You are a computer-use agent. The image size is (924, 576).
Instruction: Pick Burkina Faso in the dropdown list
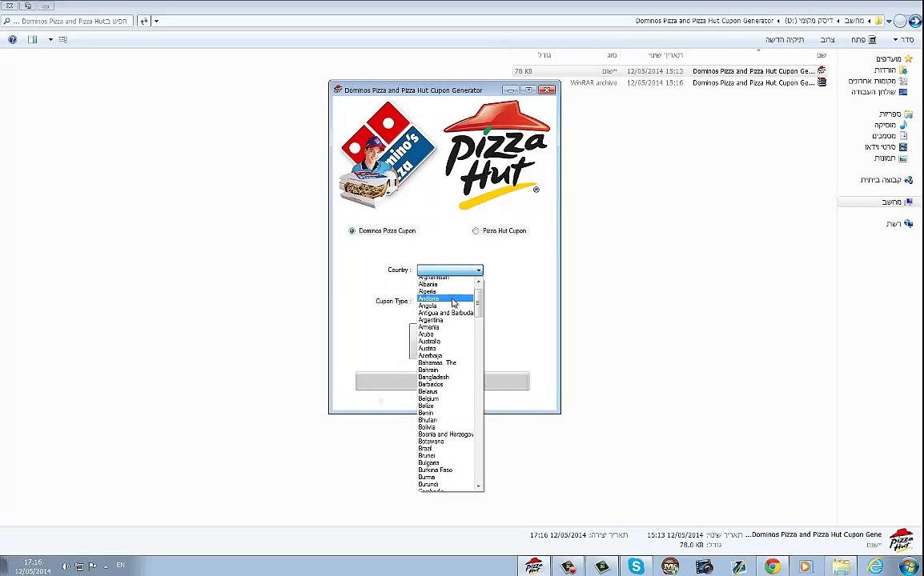pyautogui.click(x=445, y=470)
